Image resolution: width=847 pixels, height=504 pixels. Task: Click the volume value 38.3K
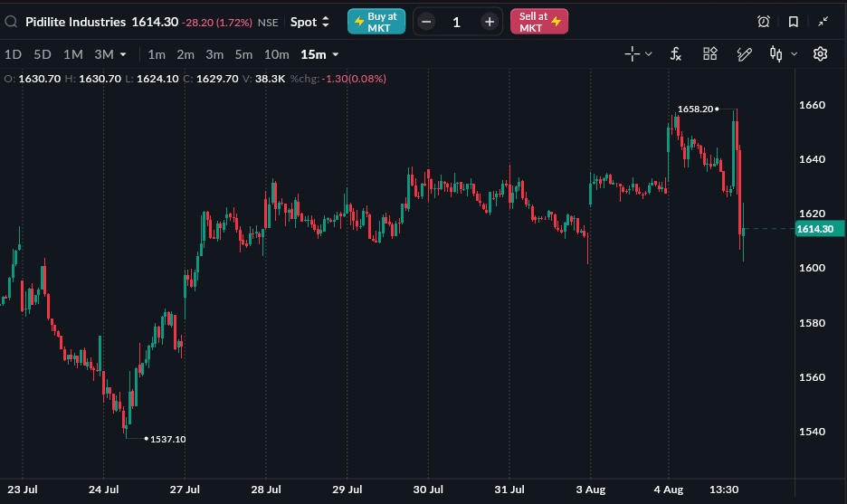pyautogui.click(x=270, y=79)
